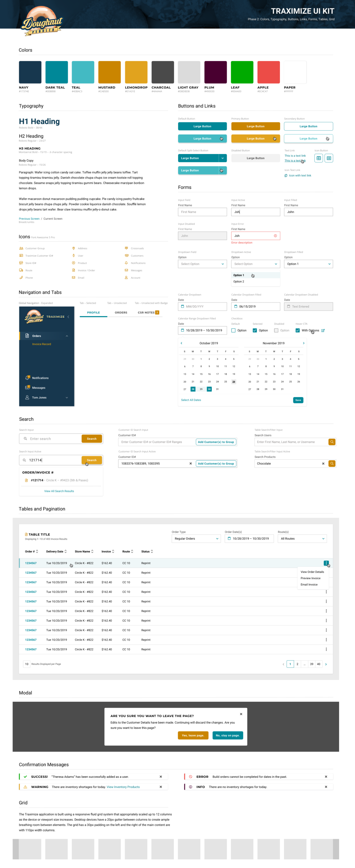This screenshot has width=355, height=868.
Task: Go to next month in calendar
Action: click(303, 343)
